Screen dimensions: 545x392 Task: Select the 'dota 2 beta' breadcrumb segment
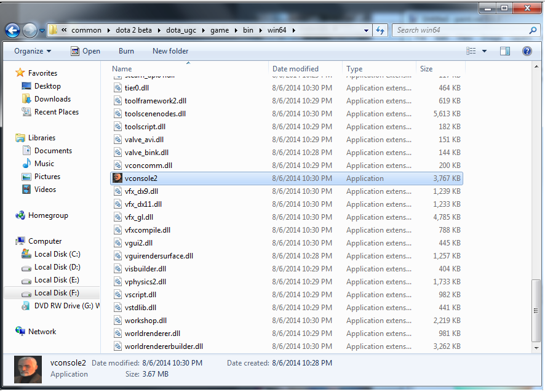[x=134, y=30]
